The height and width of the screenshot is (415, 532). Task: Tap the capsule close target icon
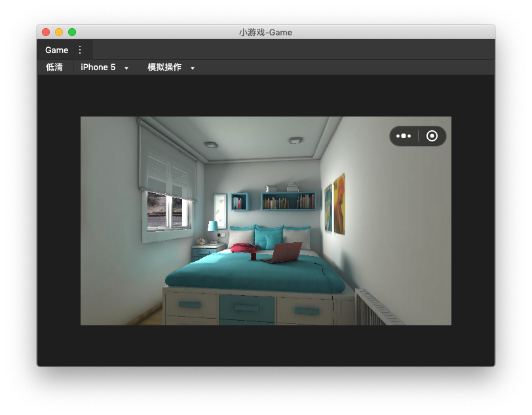point(432,136)
